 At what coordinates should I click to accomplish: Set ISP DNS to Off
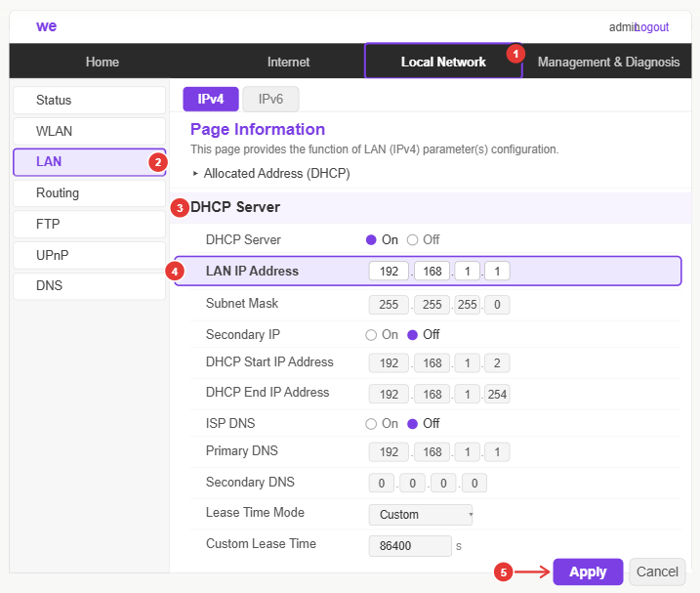coord(413,424)
